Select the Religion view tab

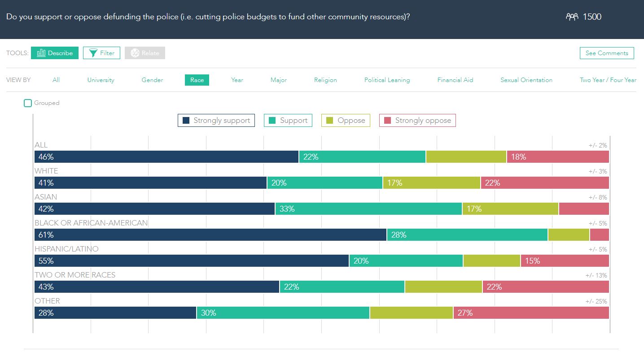tap(325, 80)
